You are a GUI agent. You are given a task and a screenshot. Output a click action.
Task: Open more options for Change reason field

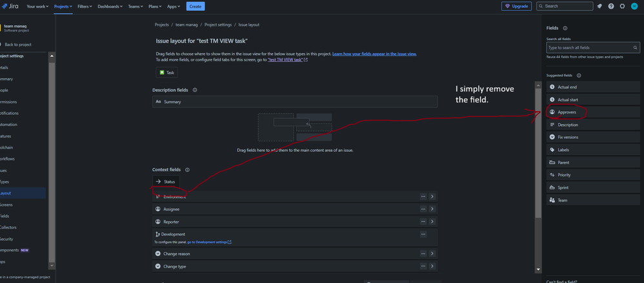coord(423,253)
